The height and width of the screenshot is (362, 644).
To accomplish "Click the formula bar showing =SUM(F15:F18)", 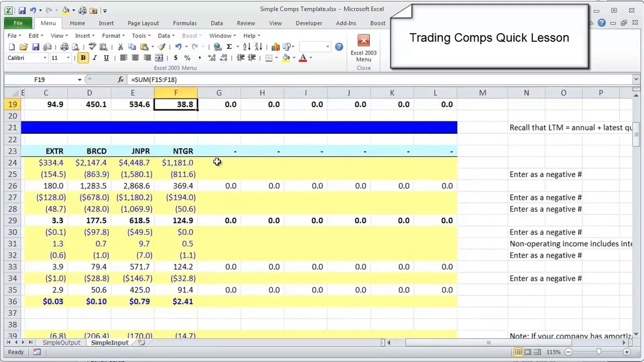I will pos(380,79).
